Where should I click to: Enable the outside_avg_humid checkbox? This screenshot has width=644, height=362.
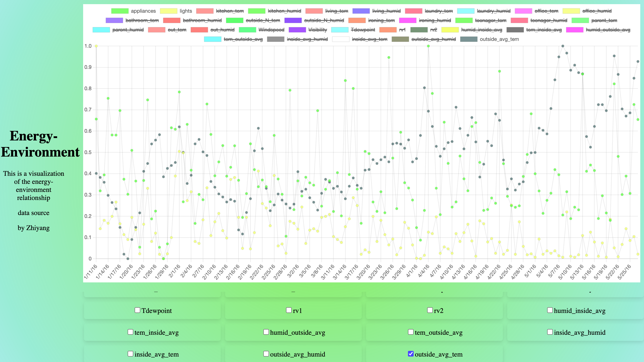[x=266, y=354]
